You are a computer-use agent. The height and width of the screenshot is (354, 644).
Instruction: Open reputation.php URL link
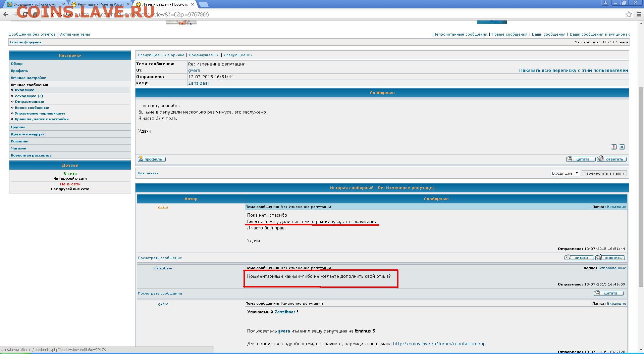tap(439, 344)
